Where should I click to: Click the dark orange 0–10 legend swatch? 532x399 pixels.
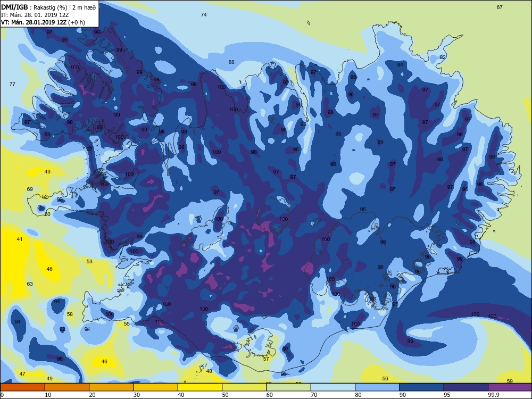pos(23,387)
